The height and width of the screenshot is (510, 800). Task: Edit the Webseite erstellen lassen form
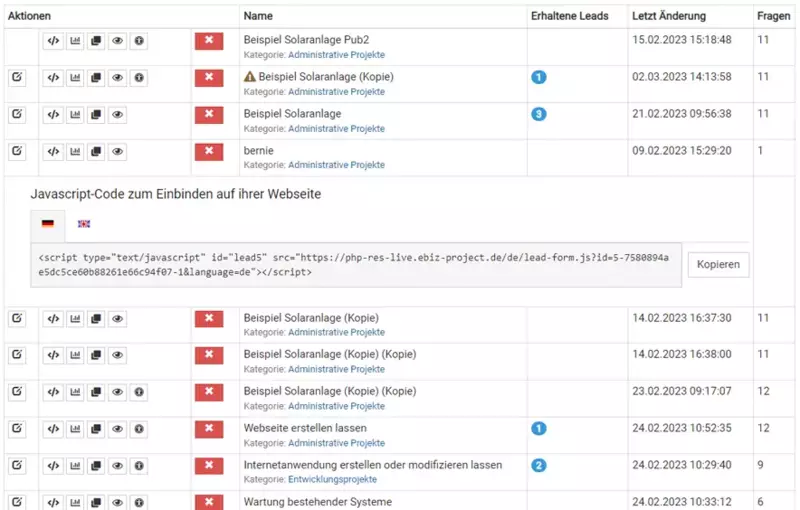point(17,429)
